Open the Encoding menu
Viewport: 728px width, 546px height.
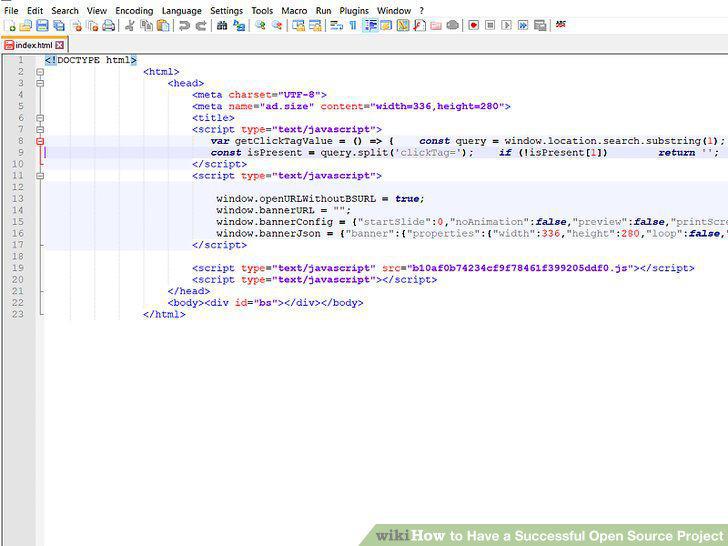134,10
